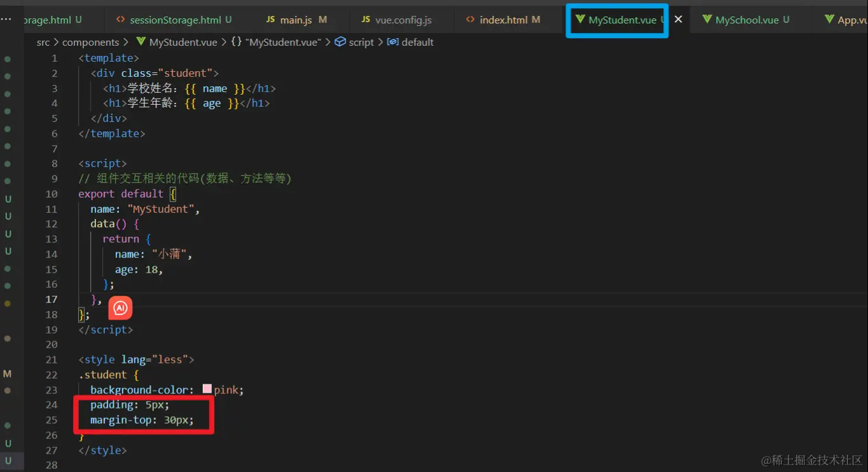Switch to the partially visible App.vue tab
The height and width of the screenshot is (472, 868).
[x=846, y=20]
